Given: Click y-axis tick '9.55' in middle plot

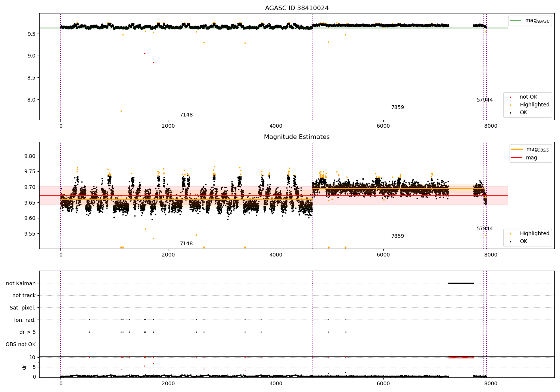Looking at the screenshot, I should (x=30, y=234).
